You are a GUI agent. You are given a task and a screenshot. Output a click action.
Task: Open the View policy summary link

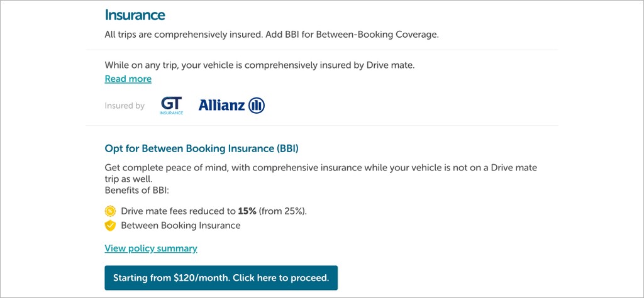pos(151,248)
